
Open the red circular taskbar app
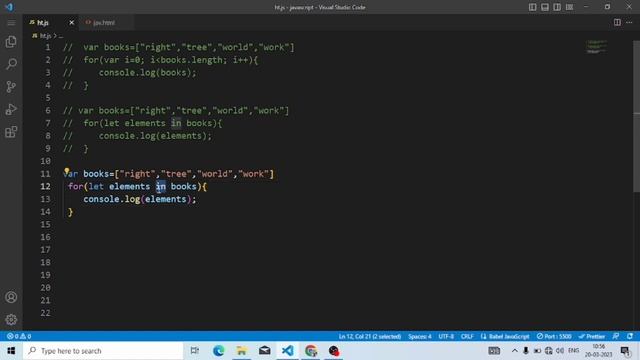click(333, 351)
